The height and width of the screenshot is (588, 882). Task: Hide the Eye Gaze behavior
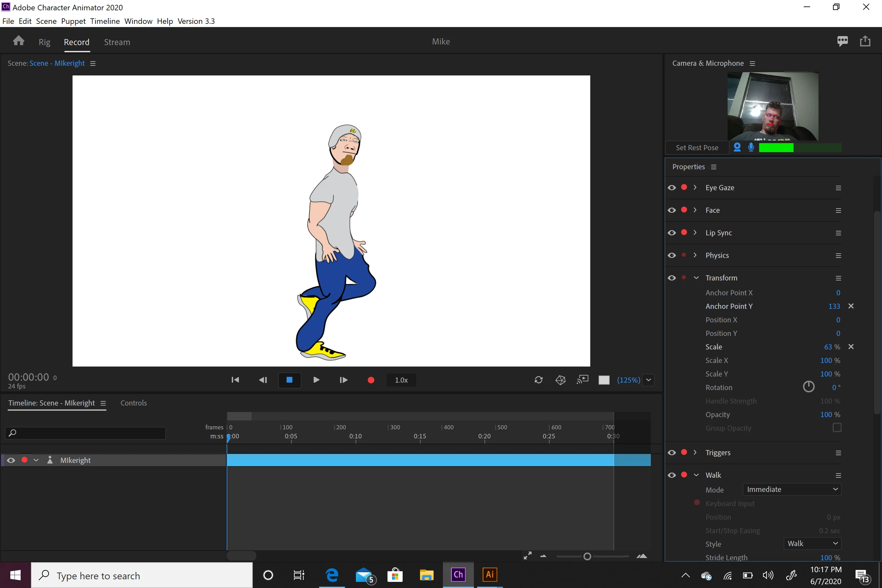[x=671, y=188]
